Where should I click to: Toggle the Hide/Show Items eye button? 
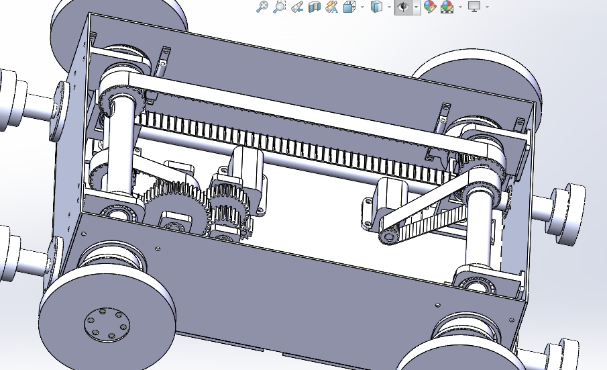coord(403,7)
